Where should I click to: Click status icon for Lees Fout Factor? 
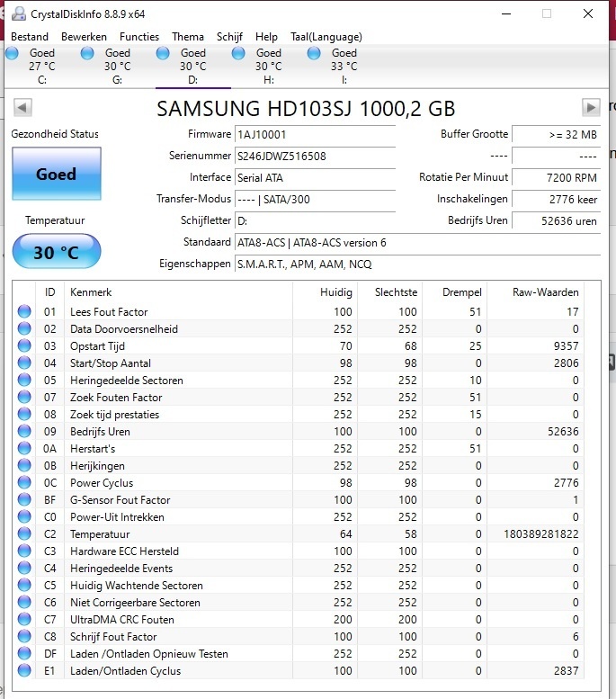pyautogui.click(x=24, y=311)
